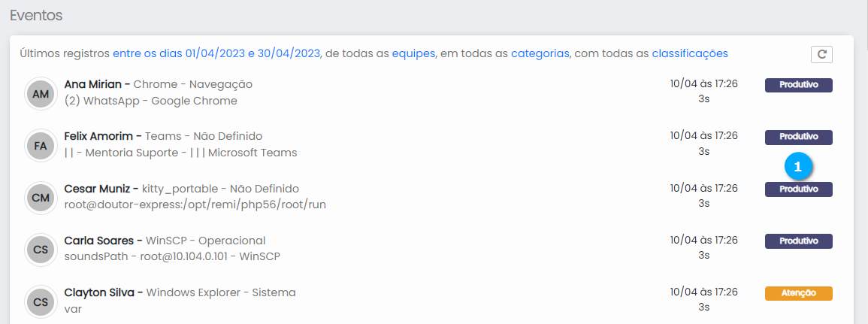Viewport: 868px width, 324px height.
Task: Click Carla Soares's Produtivo badge
Action: [798, 241]
